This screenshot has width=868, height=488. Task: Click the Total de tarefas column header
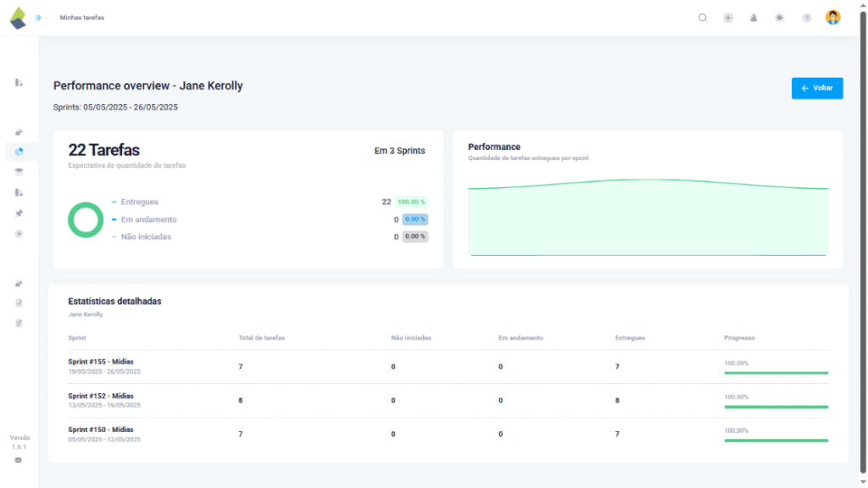point(261,338)
